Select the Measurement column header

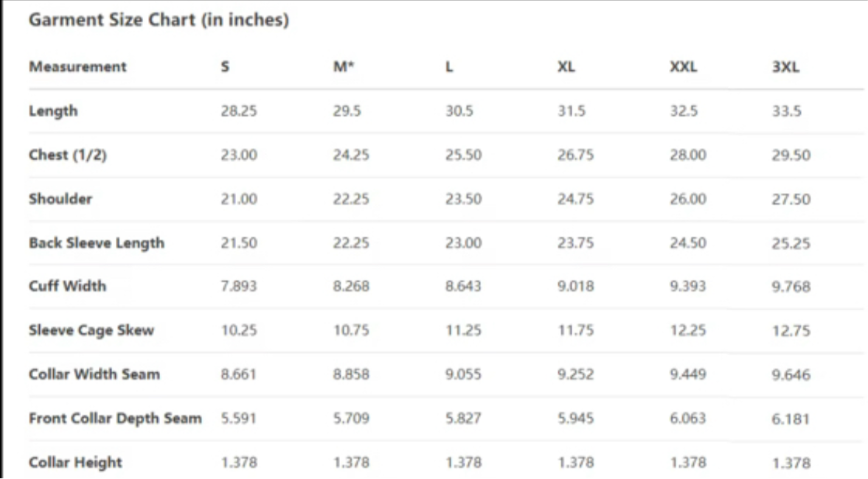tap(77, 67)
